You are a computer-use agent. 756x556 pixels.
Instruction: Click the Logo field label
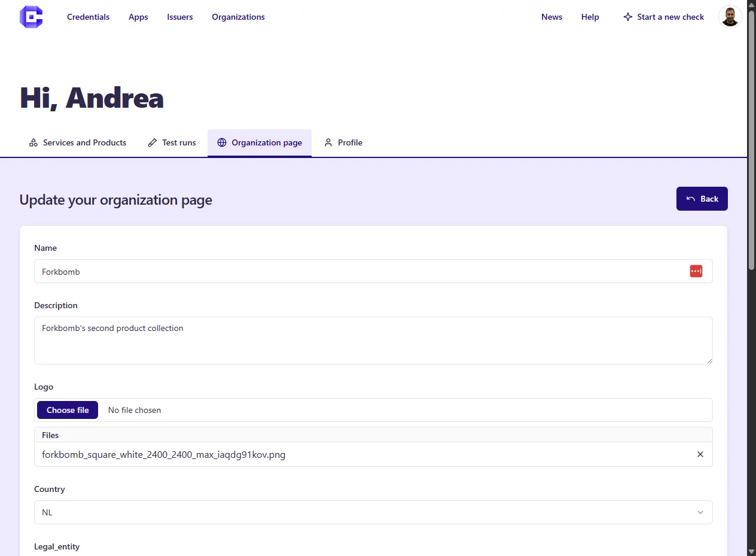point(44,387)
